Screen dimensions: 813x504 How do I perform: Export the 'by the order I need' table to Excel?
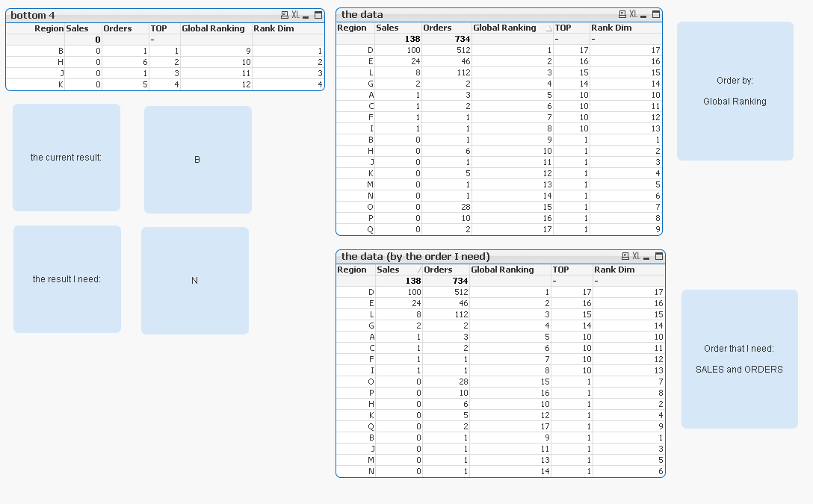coord(636,256)
